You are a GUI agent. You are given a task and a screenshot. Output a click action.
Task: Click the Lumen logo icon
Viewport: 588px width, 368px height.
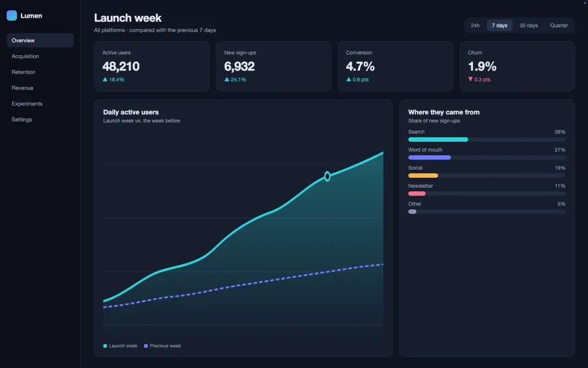click(12, 15)
